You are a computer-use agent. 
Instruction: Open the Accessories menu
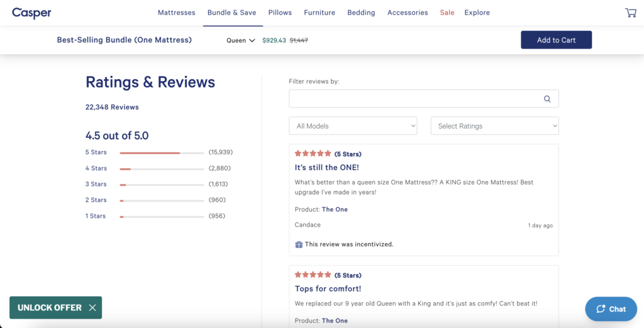[408, 13]
